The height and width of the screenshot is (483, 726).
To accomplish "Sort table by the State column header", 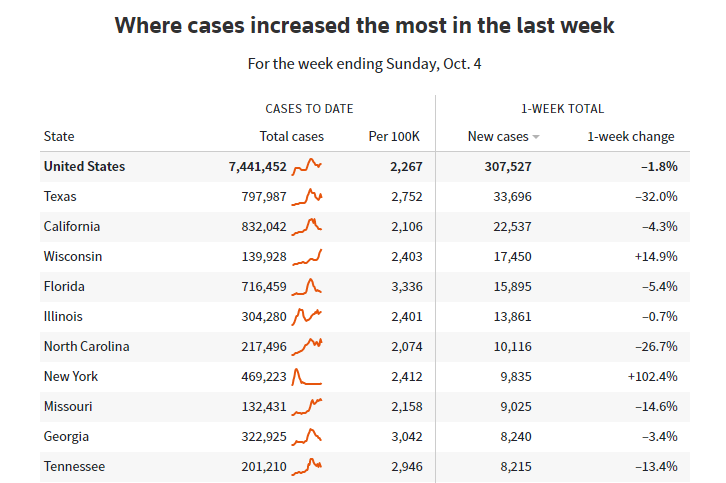I will click(x=59, y=136).
